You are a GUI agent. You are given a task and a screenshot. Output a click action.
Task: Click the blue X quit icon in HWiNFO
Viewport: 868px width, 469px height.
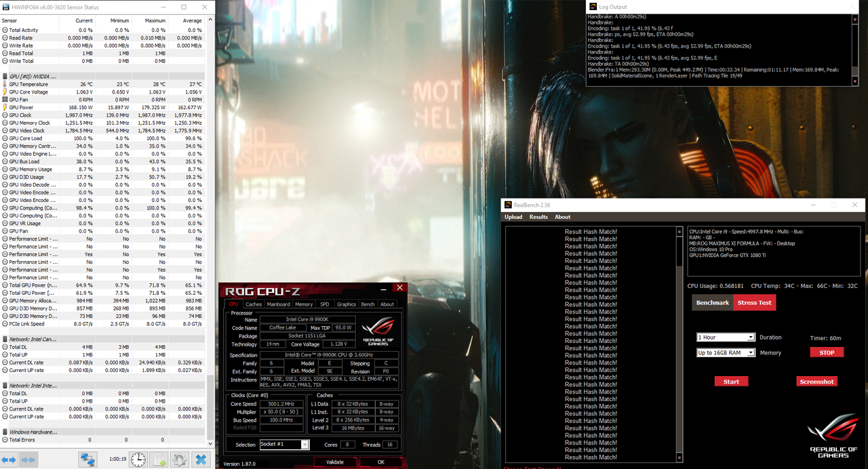pos(201,460)
